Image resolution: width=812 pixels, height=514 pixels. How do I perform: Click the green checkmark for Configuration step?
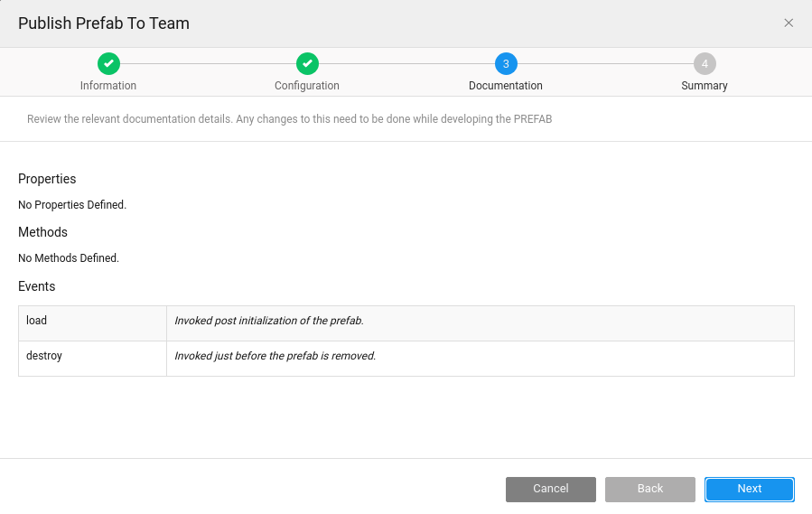pos(307,63)
